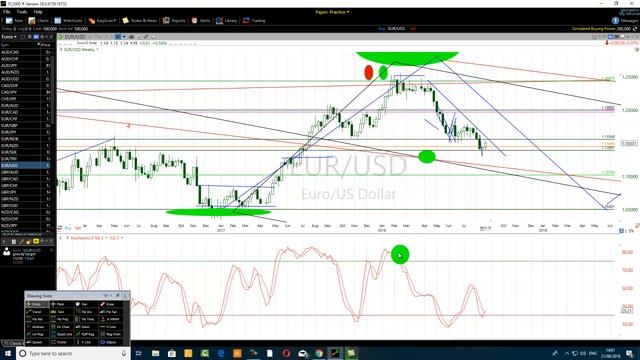The height and width of the screenshot is (360, 640).
Task: Select the Text drawing tool
Action: [x=62, y=312]
